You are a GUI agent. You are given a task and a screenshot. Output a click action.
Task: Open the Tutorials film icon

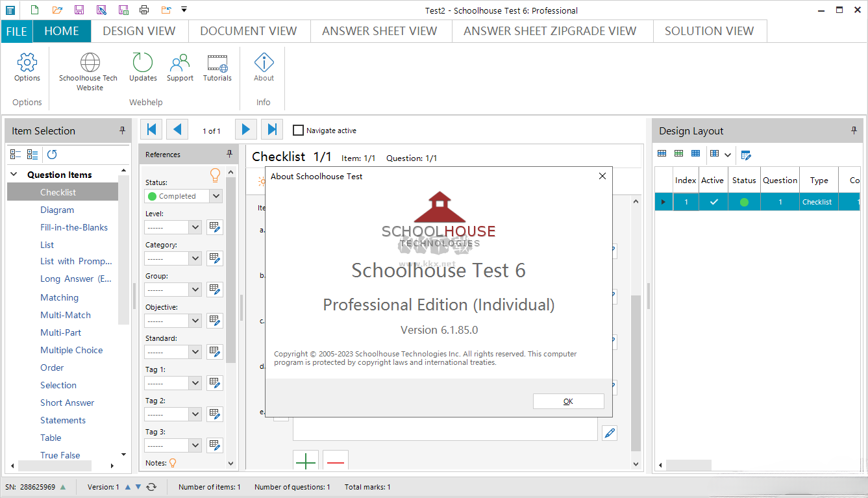[217, 63]
